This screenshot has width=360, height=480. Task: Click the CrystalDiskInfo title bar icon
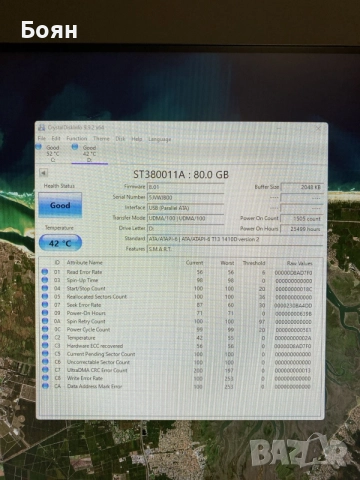(42, 128)
